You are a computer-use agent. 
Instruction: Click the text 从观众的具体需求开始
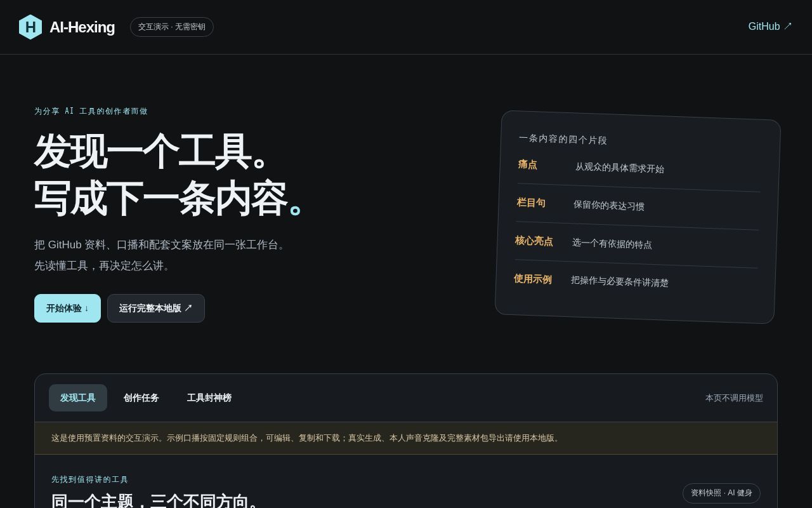point(620,168)
